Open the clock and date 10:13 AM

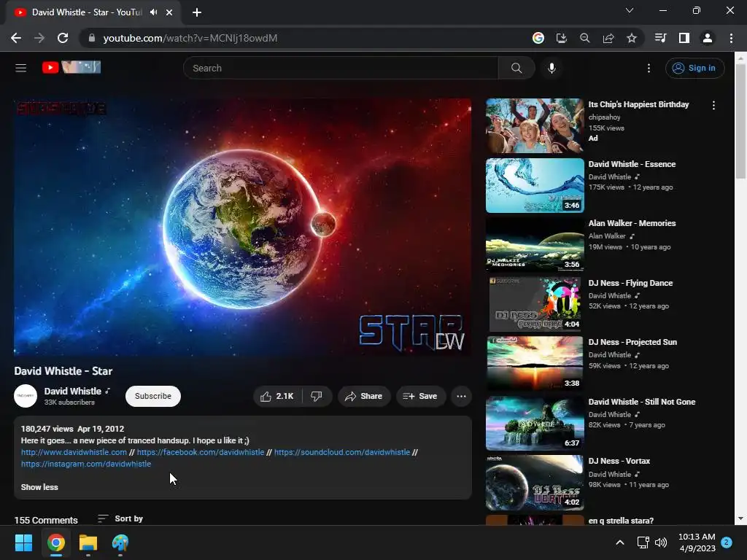click(x=697, y=542)
